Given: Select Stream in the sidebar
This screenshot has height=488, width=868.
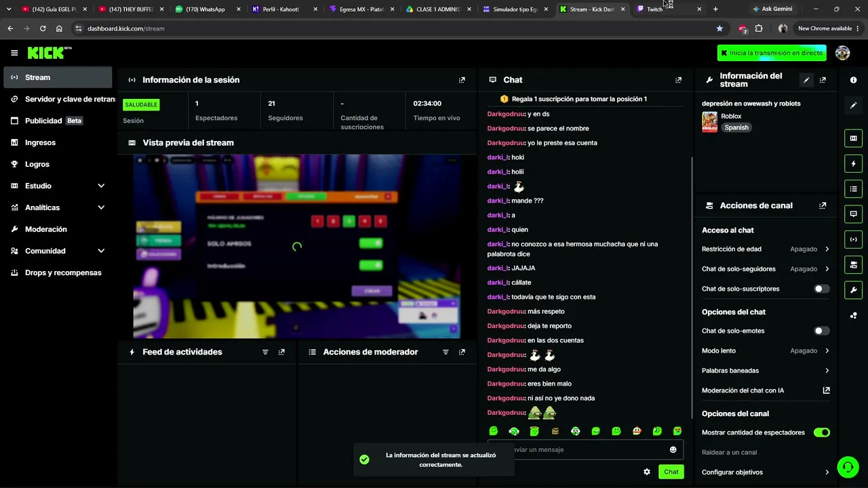Looking at the screenshot, I should pos(58,77).
